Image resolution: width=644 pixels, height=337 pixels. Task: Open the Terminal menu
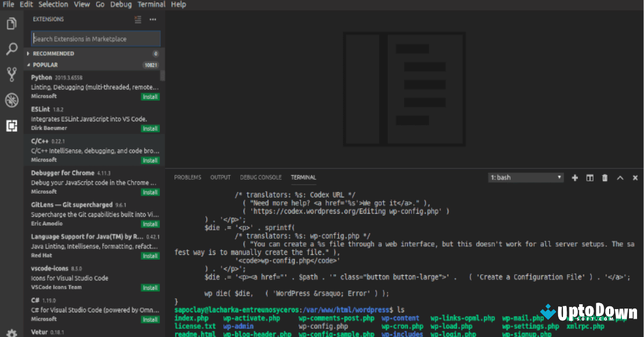[x=151, y=4]
